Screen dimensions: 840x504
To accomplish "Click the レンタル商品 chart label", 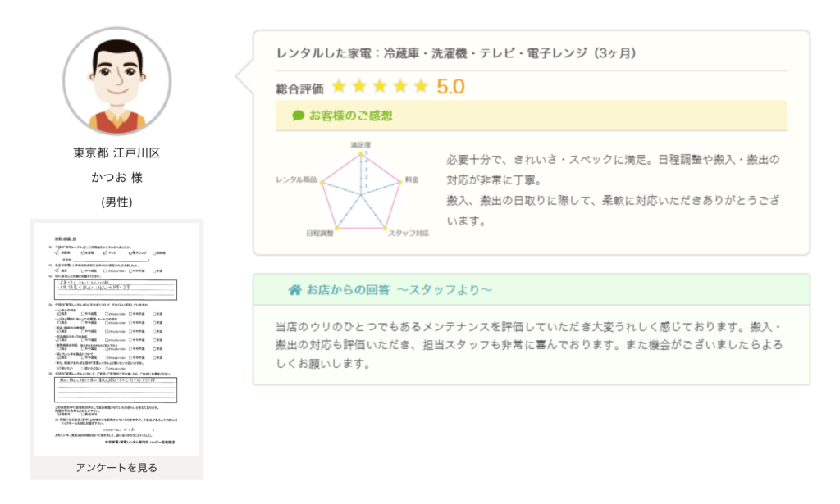I will click(297, 178).
